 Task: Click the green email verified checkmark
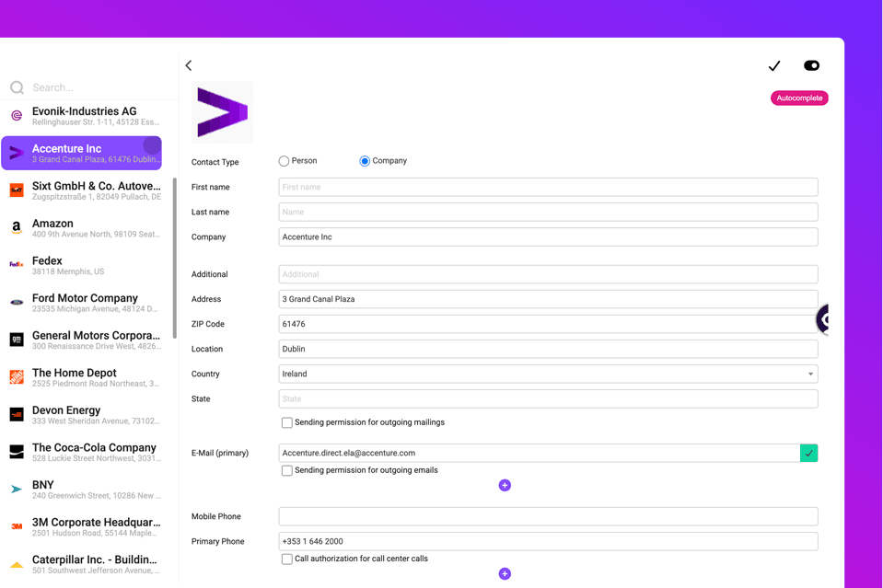point(808,453)
